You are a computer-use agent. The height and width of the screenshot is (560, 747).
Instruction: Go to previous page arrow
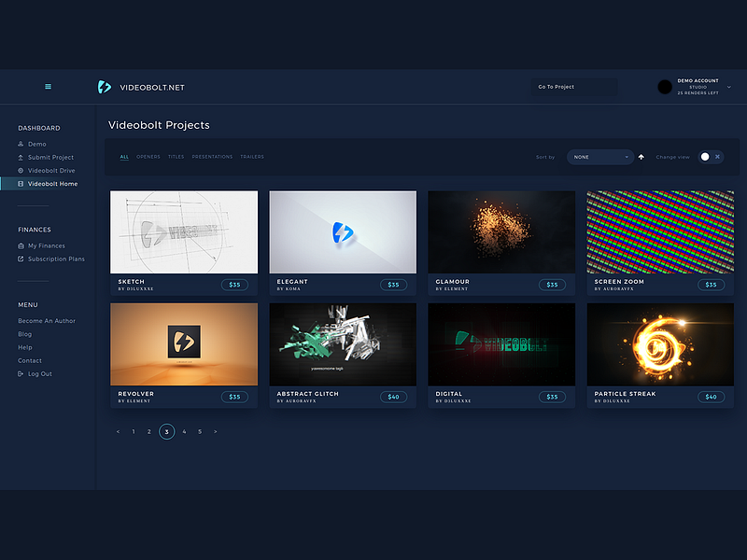click(x=119, y=432)
